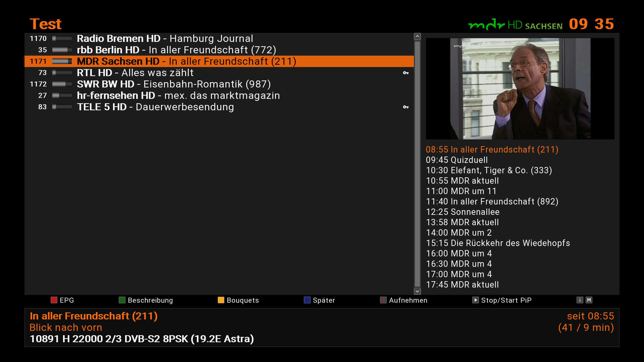This screenshot has height=362, width=644.
Task: Click the key icon on RTL HD row
Action: click(406, 73)
